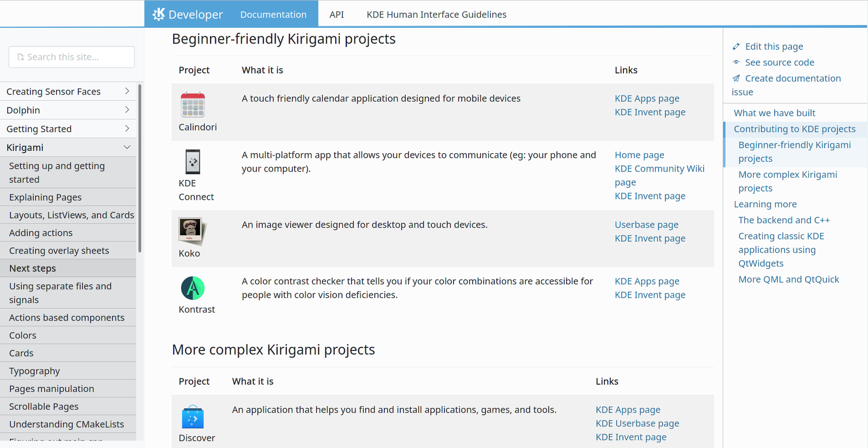Click the Discover shopping bag icon
Image resolution: width=868 pixels, height=448 pixels.
(x=193, y=418)
